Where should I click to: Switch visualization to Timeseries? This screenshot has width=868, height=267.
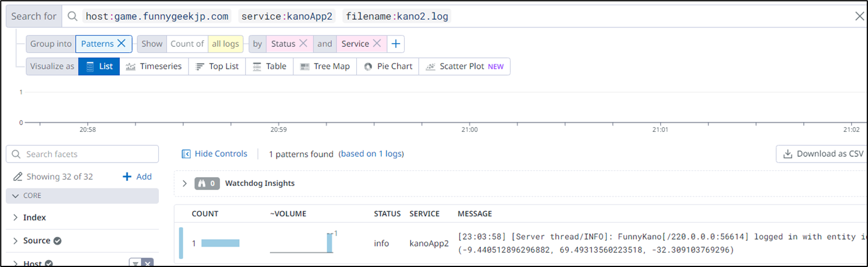154,66
